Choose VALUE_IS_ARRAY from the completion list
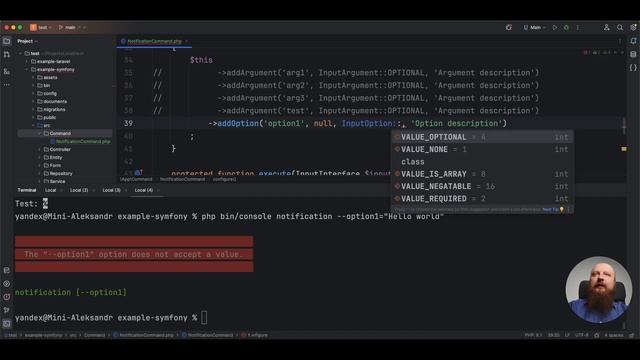 (482, 174)
